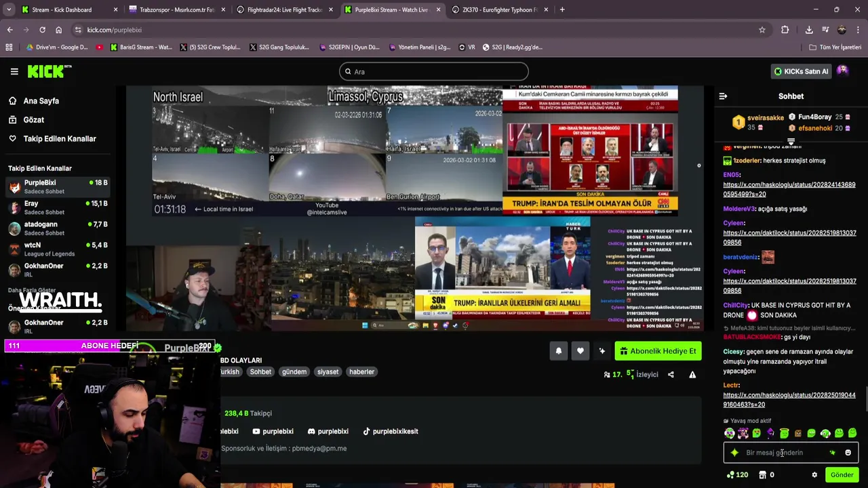
Task: Go to browser home page
Action: pyautogui.click(x=58, y=30)
